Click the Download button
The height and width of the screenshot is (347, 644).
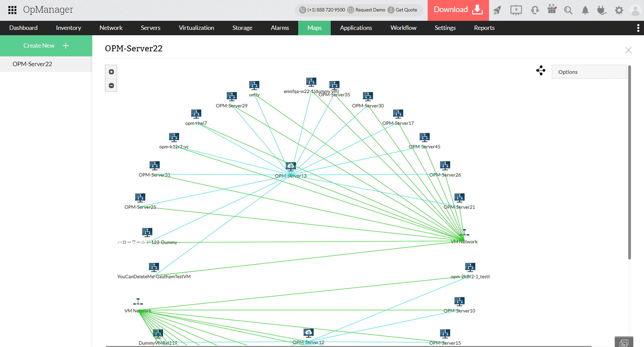pos(458,10)
